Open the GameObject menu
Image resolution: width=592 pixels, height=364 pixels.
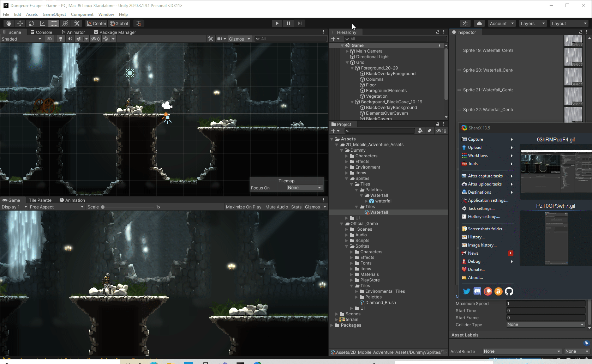pos(54,14)
